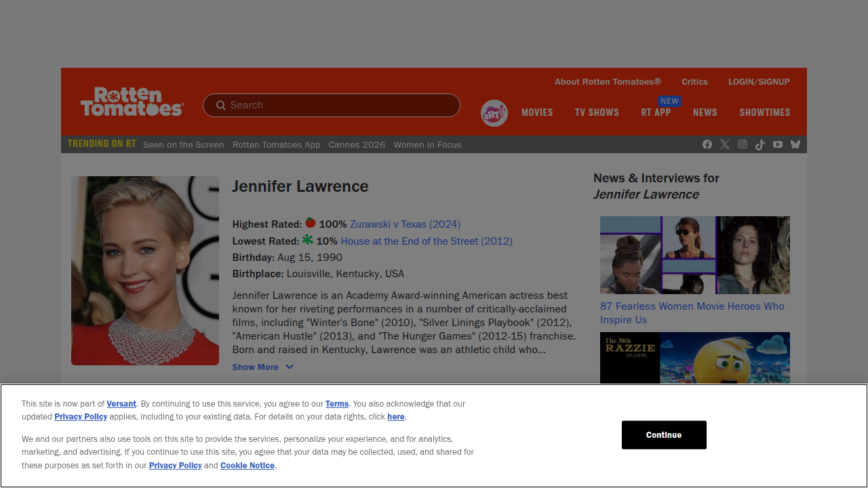Open Rotten Tomatoes Facebook page icon

[707, 144]
